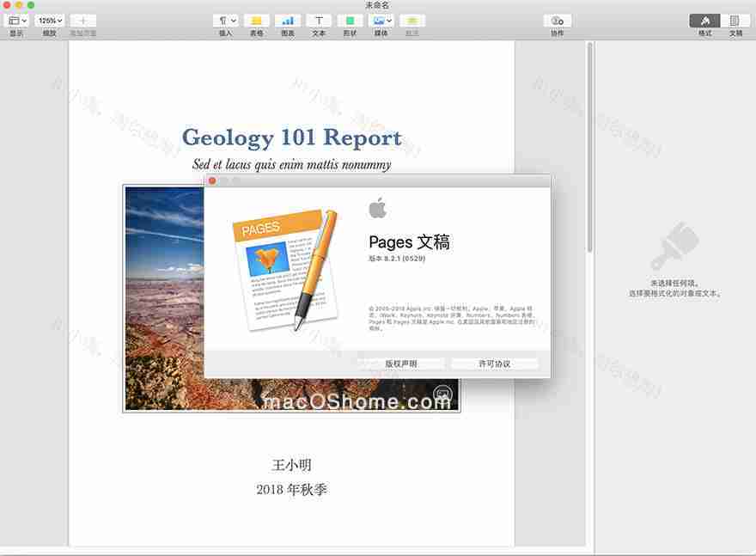This screenshot has height=556, width=756.
Task: Open the 125% zoom level dropdown
Action: (50, 21)
